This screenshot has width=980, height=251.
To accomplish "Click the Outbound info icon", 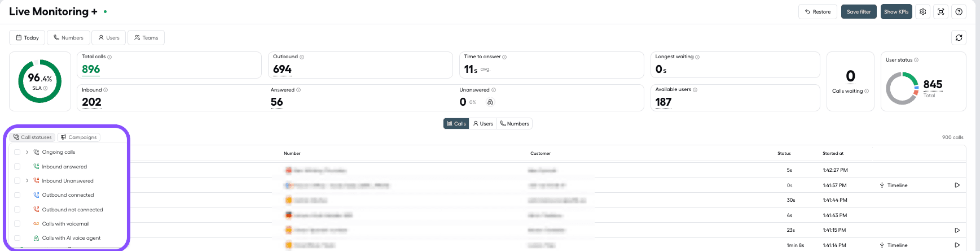I will tap(302, 57).
